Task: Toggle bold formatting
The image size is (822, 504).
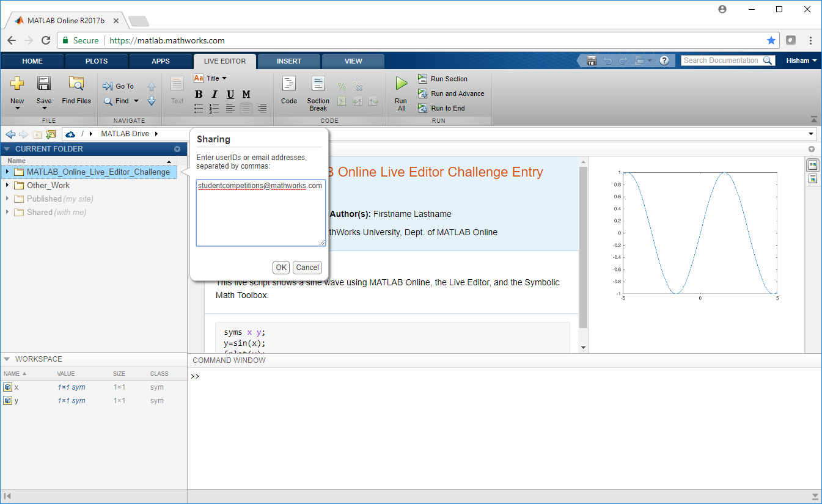Action: click(199, 94)
